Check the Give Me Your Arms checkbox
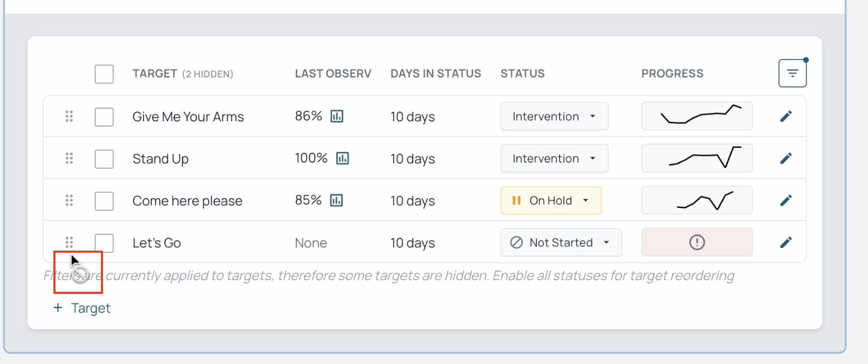The width and height of the screenshot is (868, 364). coord(104,117)
